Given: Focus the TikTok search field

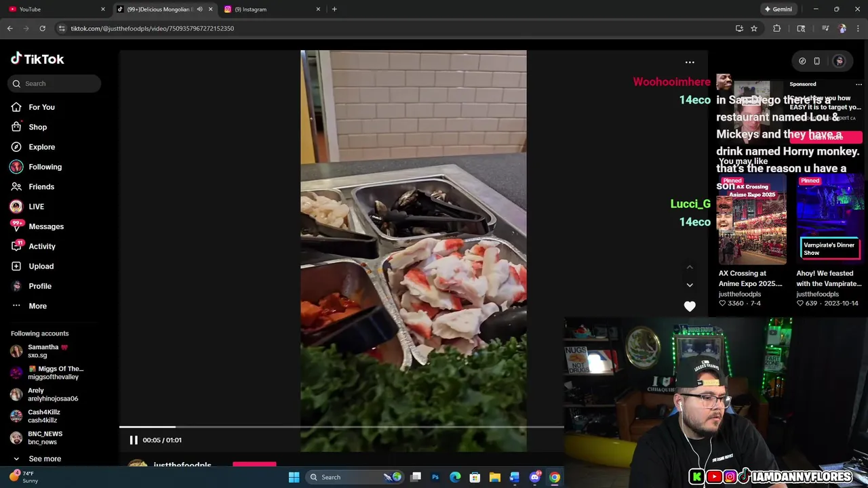Looking at the screenshot, I should click(55, 83).
